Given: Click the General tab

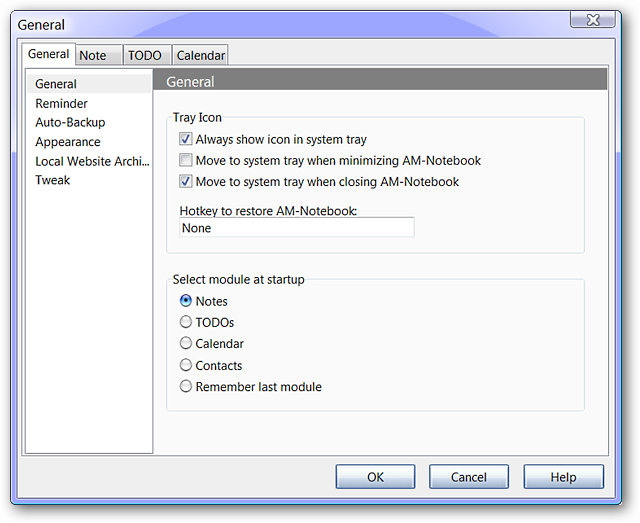Looking at the screenshot, I should pos(49,54).
